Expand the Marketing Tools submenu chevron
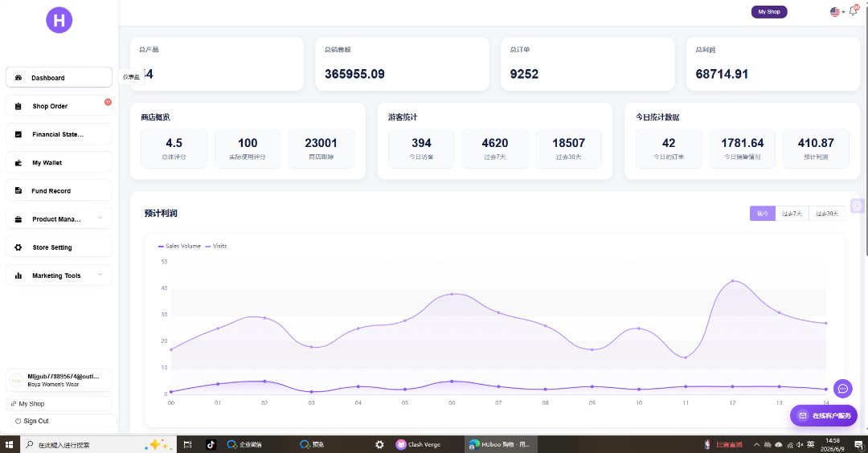 (100, 275)
